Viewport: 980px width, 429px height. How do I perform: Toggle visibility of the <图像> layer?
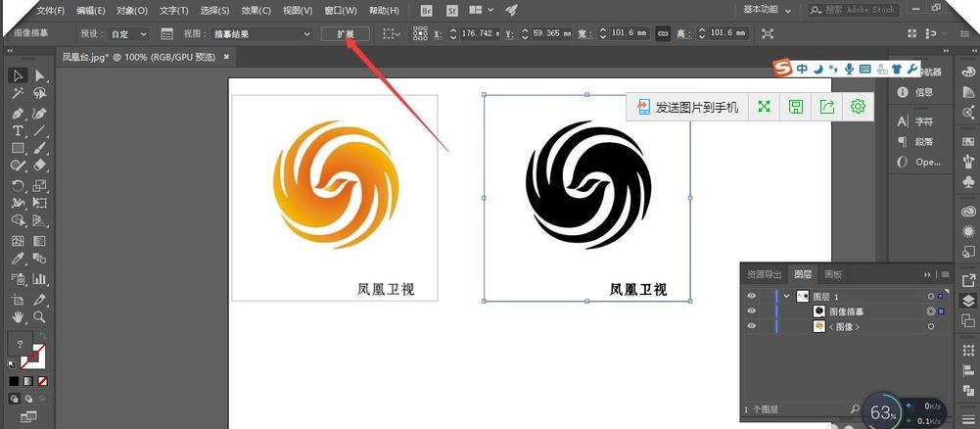point(752,327)
